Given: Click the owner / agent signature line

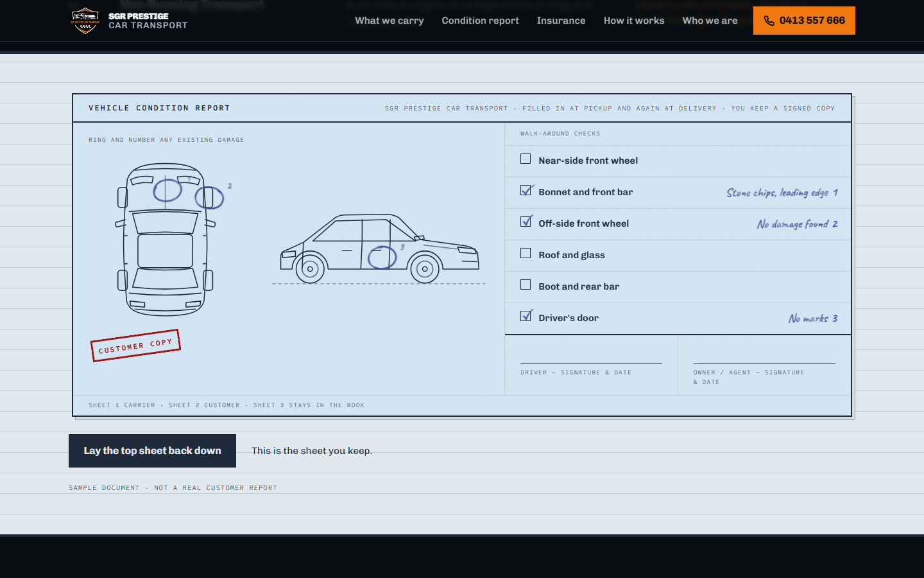Looking at the screenshot, I should pos(764,363).
